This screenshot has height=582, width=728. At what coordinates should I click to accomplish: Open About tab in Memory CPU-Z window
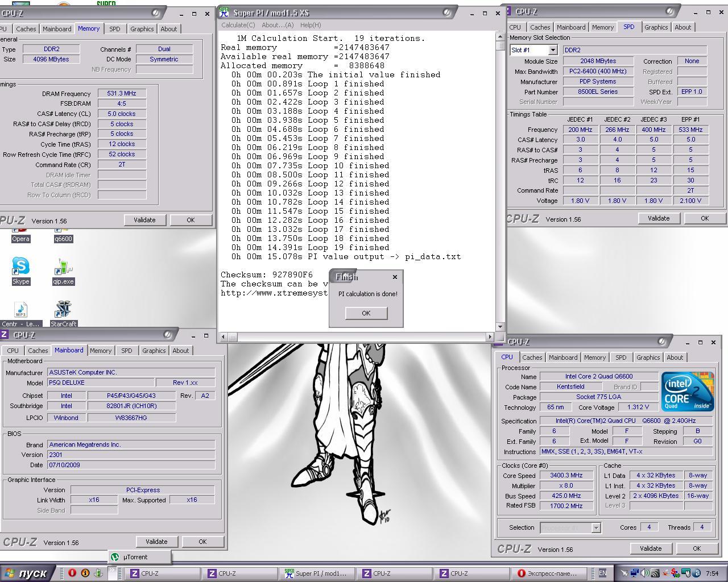tap(168, 29)
